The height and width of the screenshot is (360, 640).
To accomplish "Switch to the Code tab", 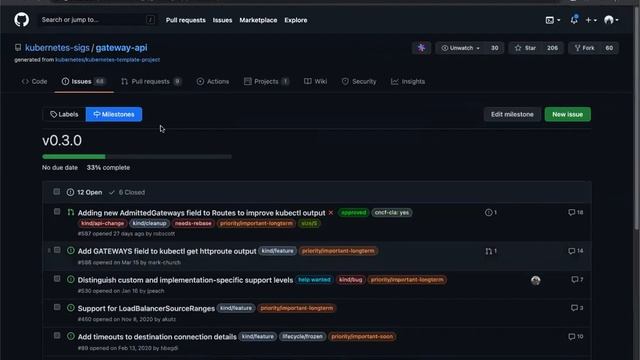I will (34, 82).
